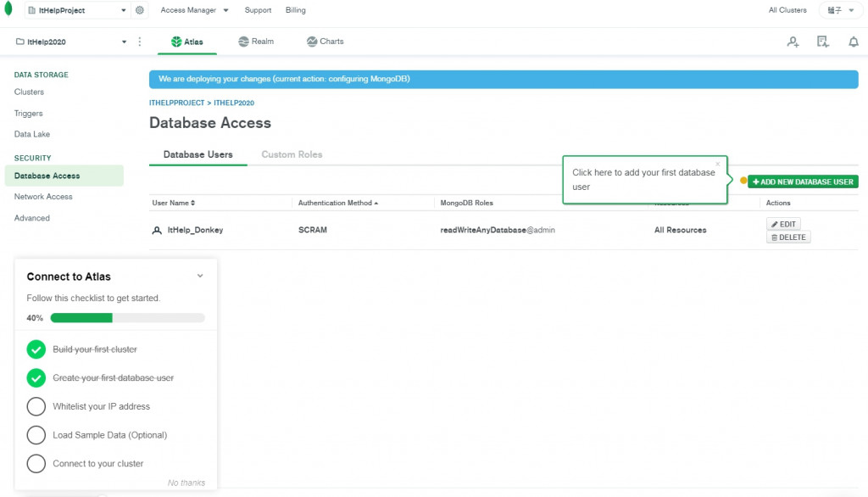The height and width of the screenshot is (497, 868).
Task: Click the Load Sample Data (Optional) step
Action: [x=109, y=435]
